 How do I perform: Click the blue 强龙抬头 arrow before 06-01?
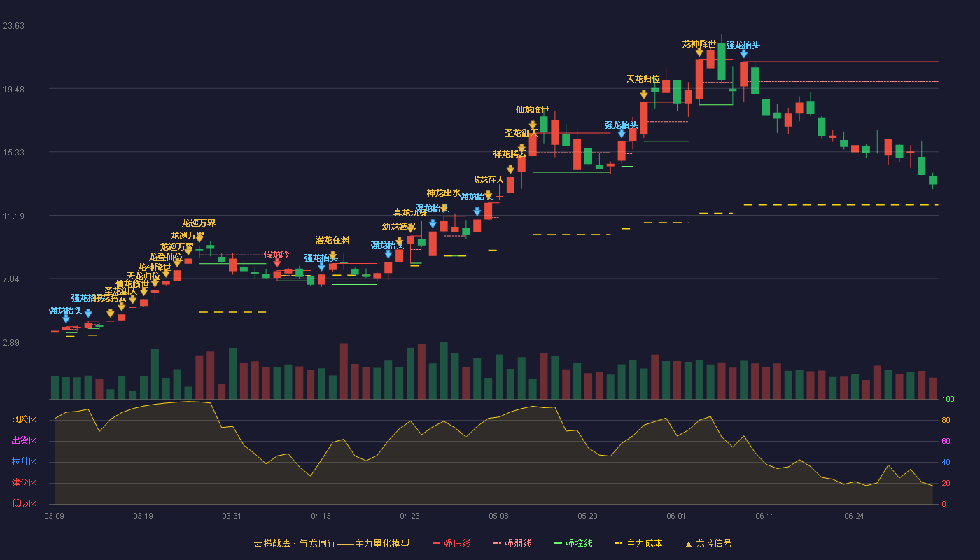coord(622,134)
